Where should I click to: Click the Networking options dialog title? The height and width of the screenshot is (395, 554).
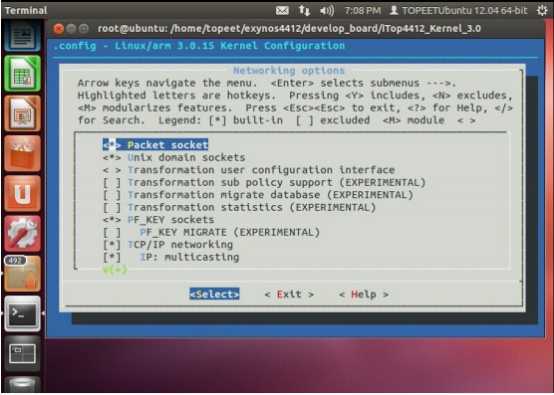[x=289, y=71]
